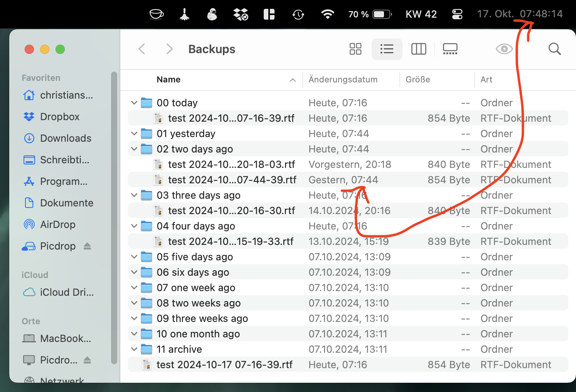The image size is (576, 392).
Task: Go back with the left arrow button
Action: [142, 49]
